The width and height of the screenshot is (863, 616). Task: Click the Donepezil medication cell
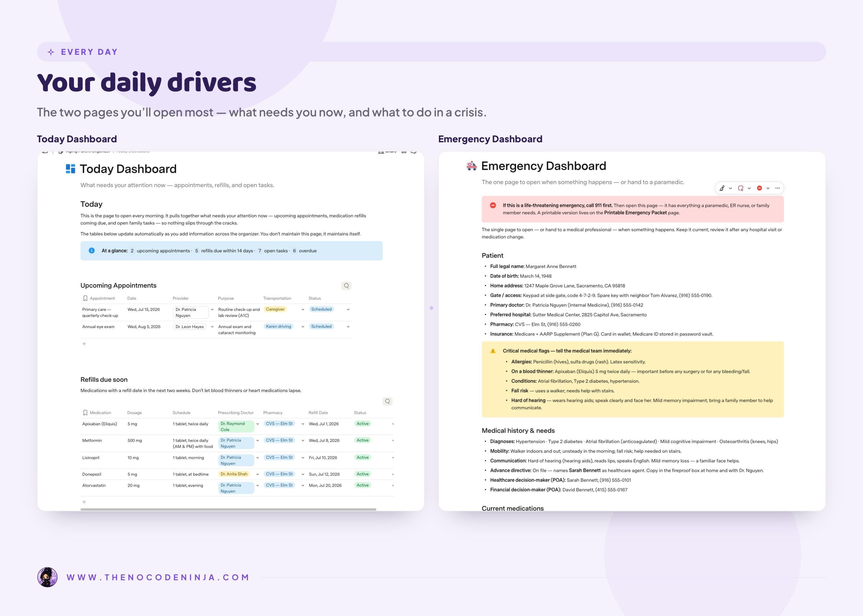tap(92, 474)
